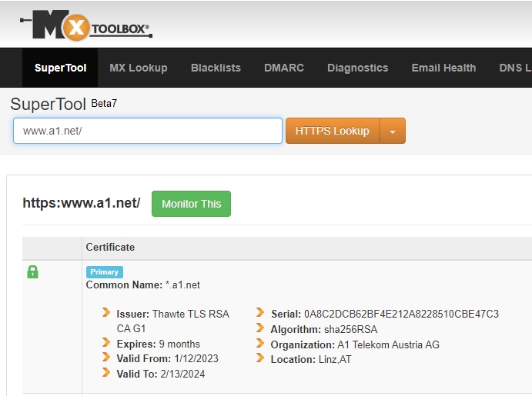Click the green padlock certificate icon
This screenshot has width=532, height=396.
pyautogui.click(x=32, y=271)
